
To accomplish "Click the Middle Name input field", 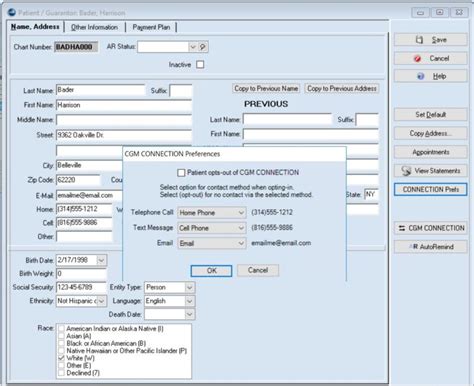I will pyautogui.click(x=124, y=120).
